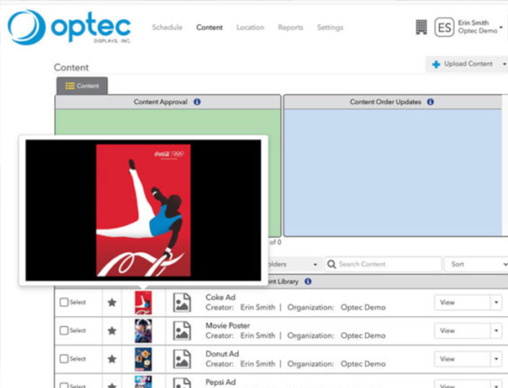
Task: Click the Optec Displays logo
Action: coord(69,27)
